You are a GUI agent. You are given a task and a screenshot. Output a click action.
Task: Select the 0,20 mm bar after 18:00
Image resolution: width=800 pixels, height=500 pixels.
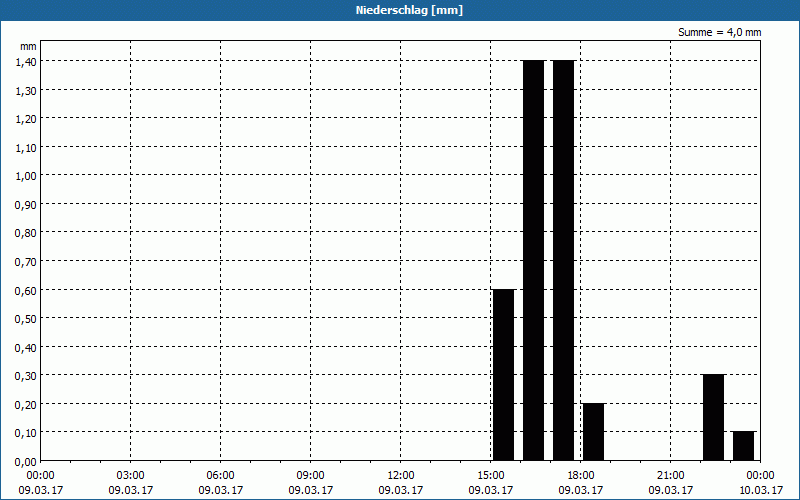(x=593, y=432)
